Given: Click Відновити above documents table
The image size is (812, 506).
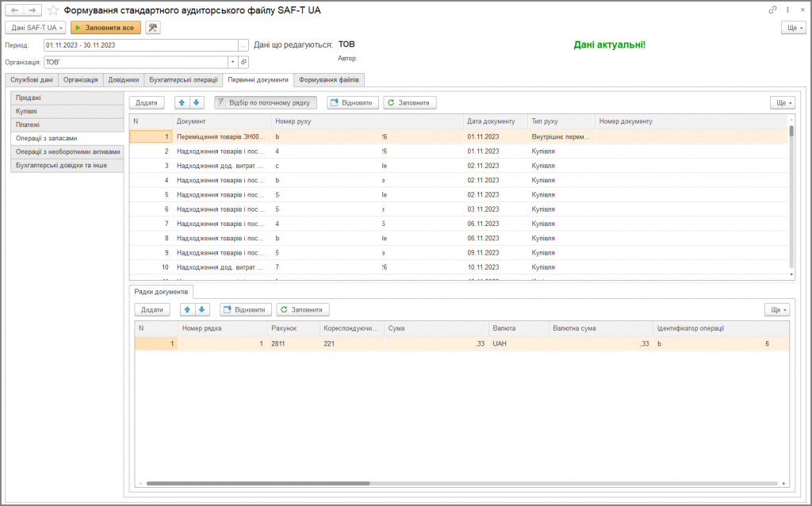Looking at the screenshot, I should click(353, 102).
